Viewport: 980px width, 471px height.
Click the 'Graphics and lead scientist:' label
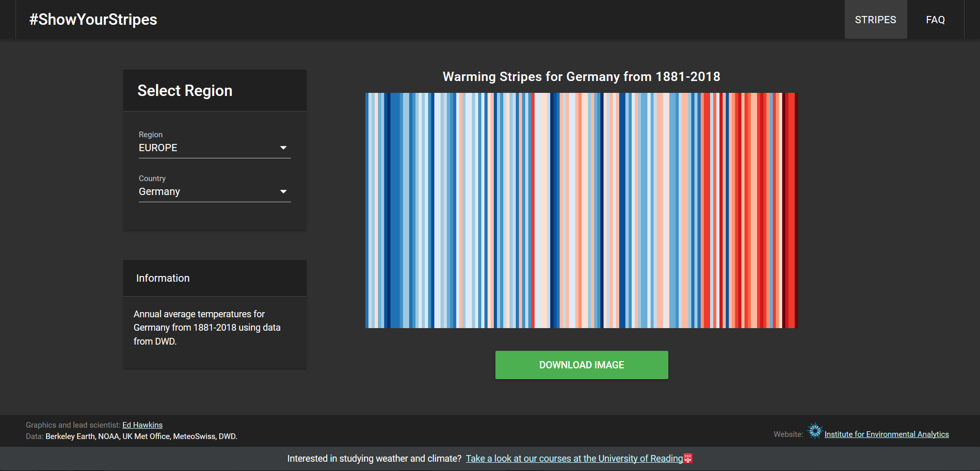[73, 425]
